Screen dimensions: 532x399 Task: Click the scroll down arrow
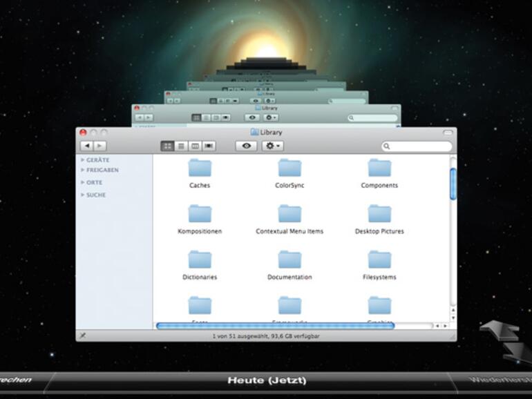click(x=453, y=318)
